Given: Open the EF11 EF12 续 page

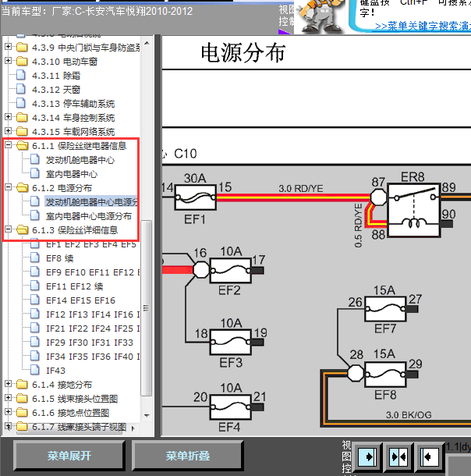Looking at the screenshot, I should click(75, 286).
